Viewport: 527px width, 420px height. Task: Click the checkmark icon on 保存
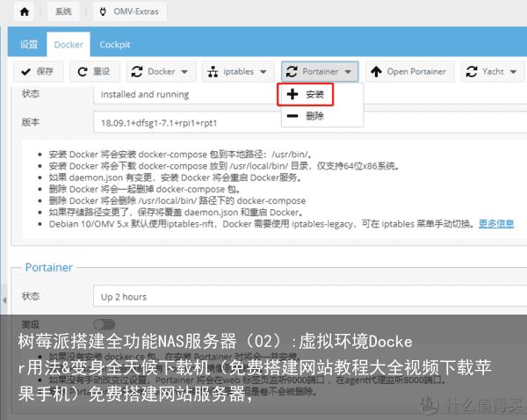coord(25,72)
